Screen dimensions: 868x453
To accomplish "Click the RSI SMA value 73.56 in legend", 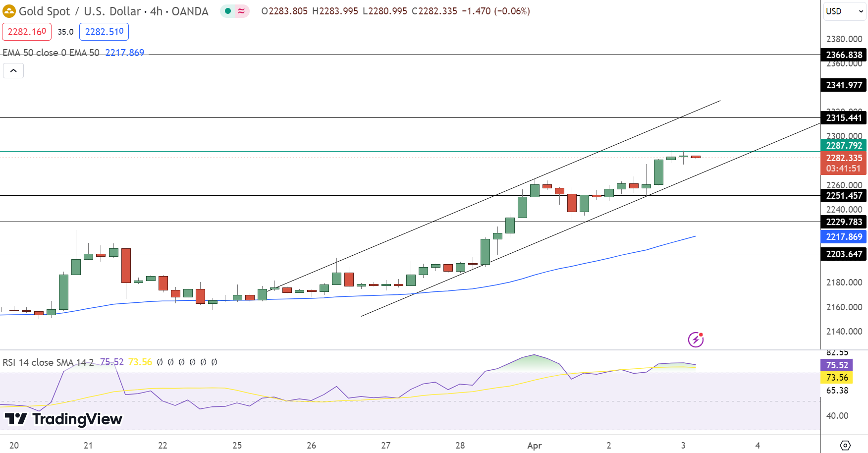I will click(140, 362).
